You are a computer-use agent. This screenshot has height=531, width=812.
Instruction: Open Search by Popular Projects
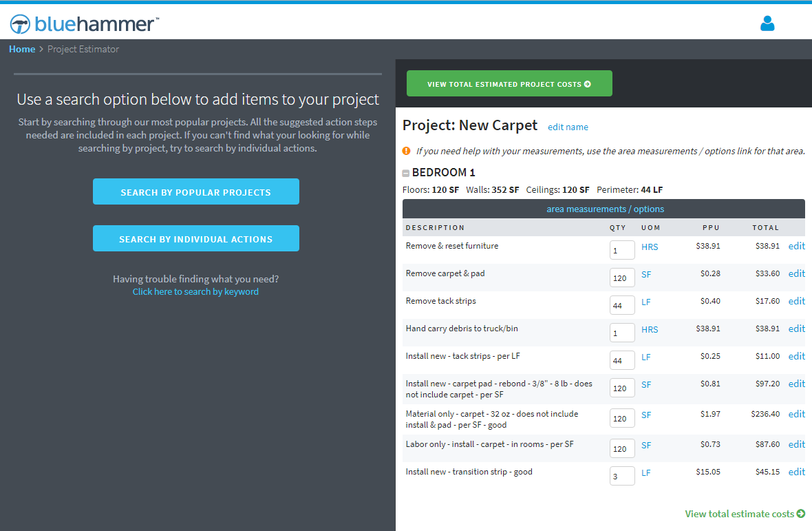(196, 192)
